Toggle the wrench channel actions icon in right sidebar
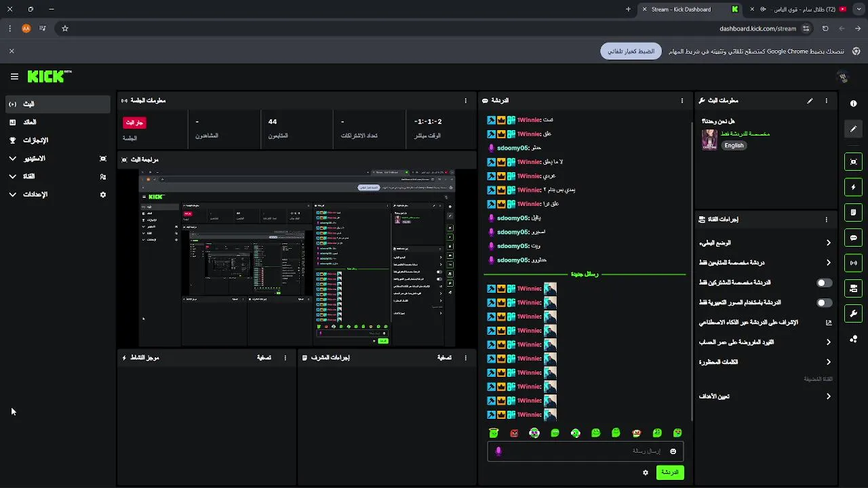This screenshot has width=868, height=488. pos(853,314)
